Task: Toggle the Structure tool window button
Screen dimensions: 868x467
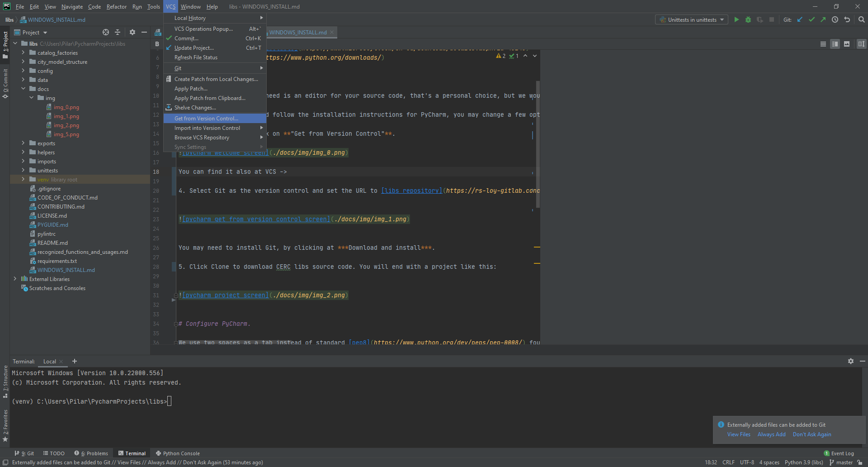Action: coord(5,381)
